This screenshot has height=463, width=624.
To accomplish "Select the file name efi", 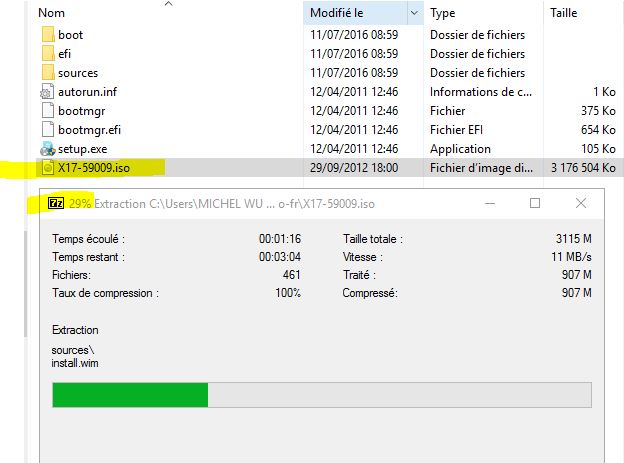I will click(64, 54).
